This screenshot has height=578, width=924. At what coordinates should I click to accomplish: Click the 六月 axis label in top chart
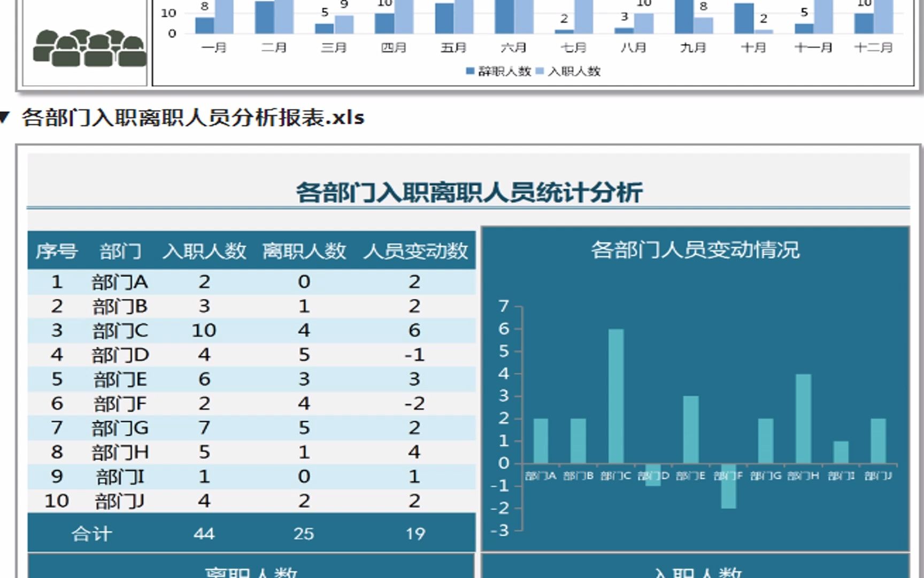(513, 48)
